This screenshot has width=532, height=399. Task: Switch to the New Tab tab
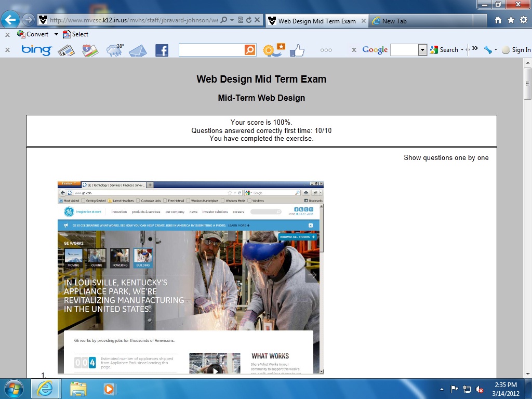395,21
